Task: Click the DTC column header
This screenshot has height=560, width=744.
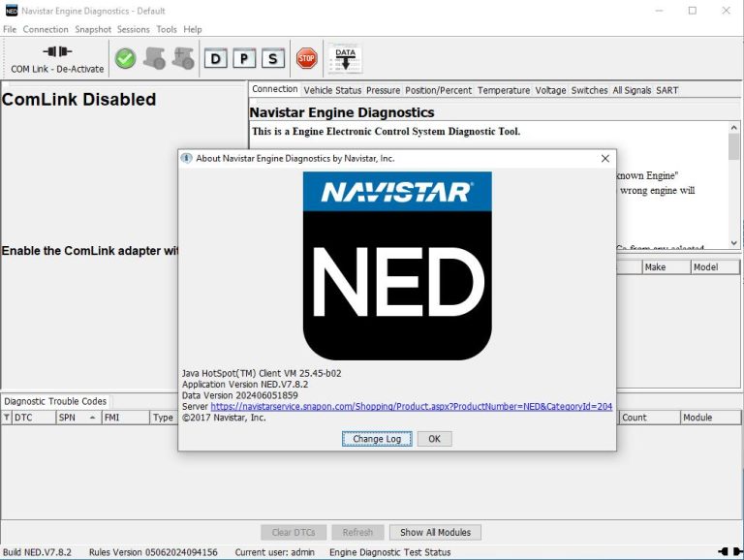Action: tap(33, 418)
